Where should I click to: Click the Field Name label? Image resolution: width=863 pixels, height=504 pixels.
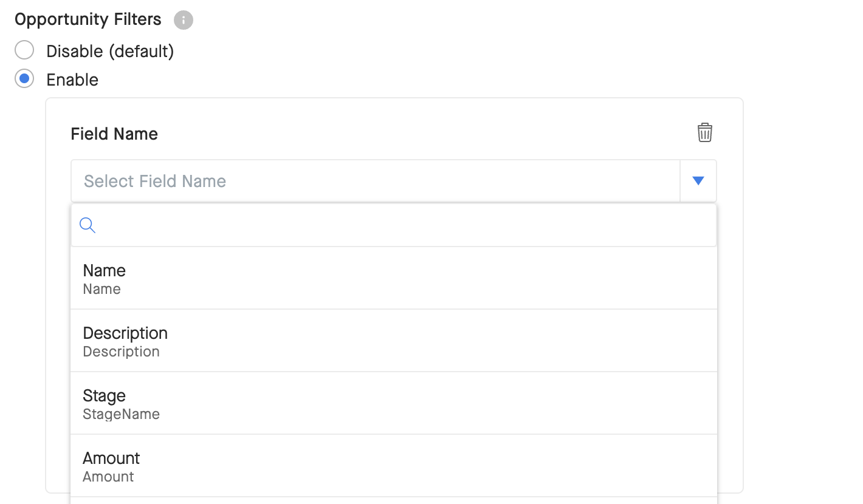(114, 134)
